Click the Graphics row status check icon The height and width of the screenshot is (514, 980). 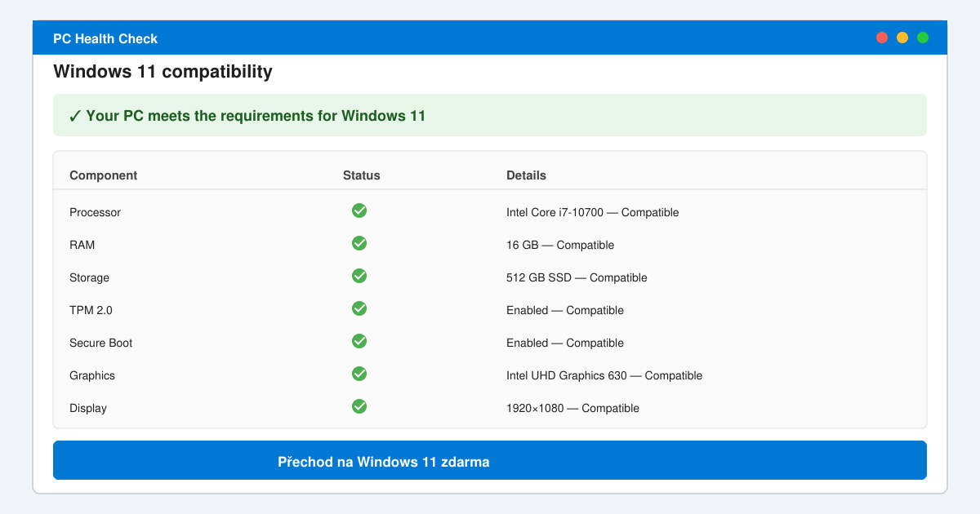(x=359, y=374)
